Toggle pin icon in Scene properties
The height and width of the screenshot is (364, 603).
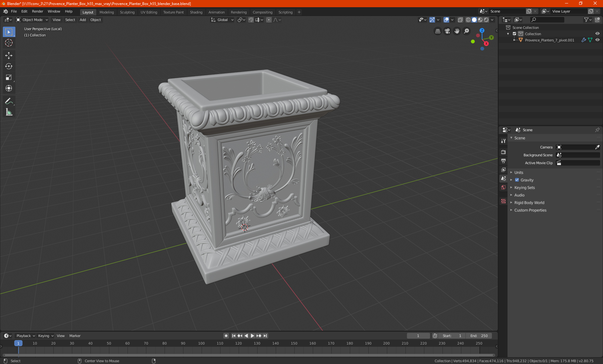pyautogui.click(x=597, y=130)
